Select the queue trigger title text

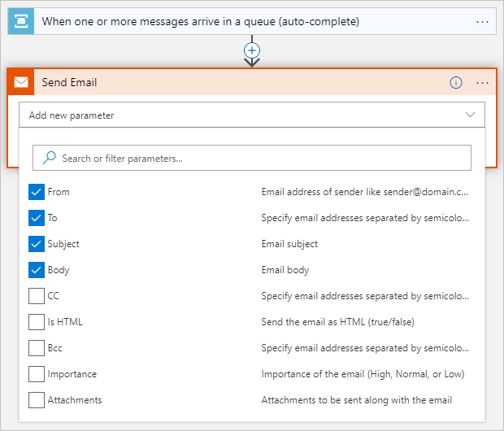(200, 21)
